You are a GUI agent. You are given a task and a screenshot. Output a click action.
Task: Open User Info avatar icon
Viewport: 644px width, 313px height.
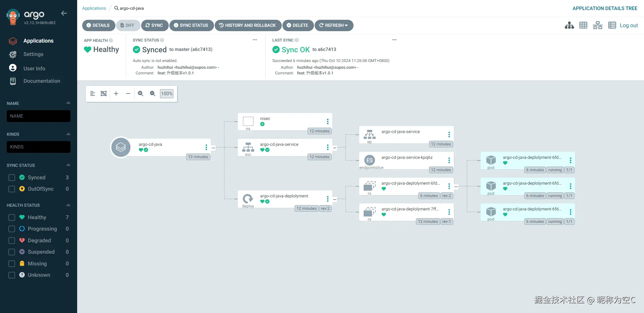coord(13,68)
